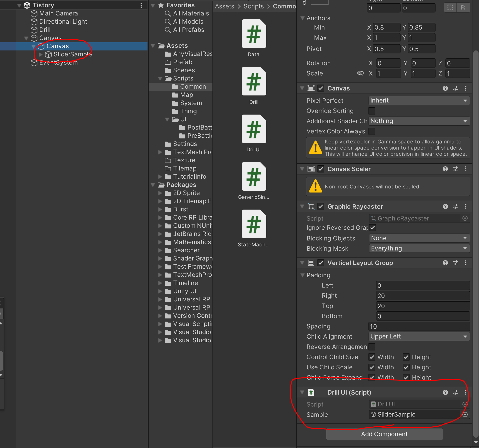Click the Spacing value input field

(x=419, y=326)
